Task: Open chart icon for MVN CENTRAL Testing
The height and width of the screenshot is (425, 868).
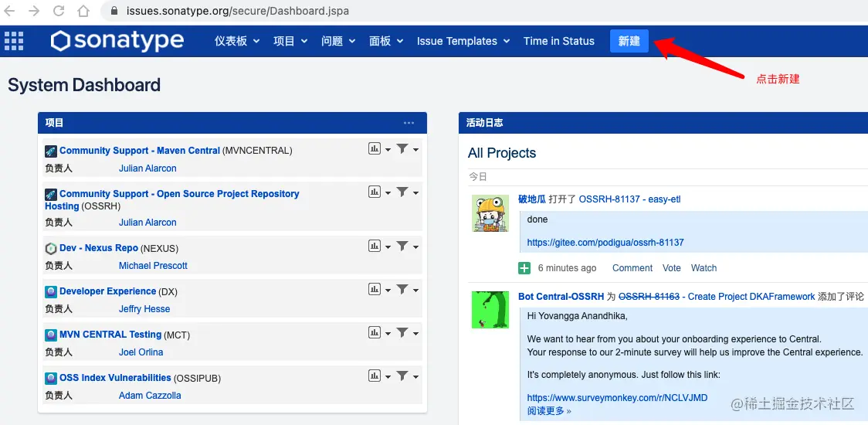Action: (375, 332)
